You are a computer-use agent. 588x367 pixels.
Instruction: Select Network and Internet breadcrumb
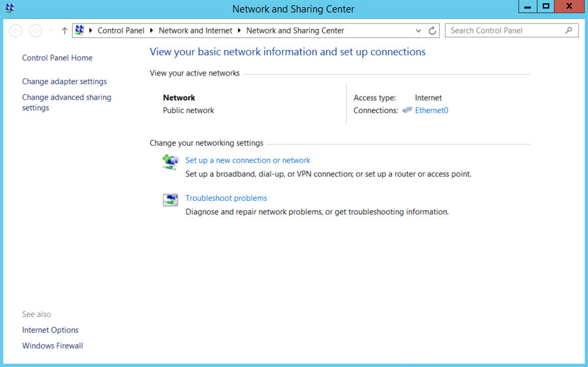(196, 30)
